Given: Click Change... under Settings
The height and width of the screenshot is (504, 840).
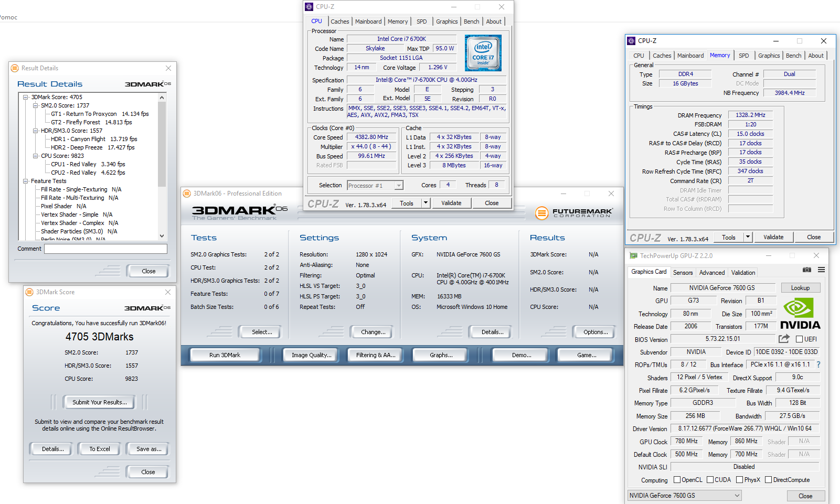Looking at the screenshot, I should pos(373,332).
